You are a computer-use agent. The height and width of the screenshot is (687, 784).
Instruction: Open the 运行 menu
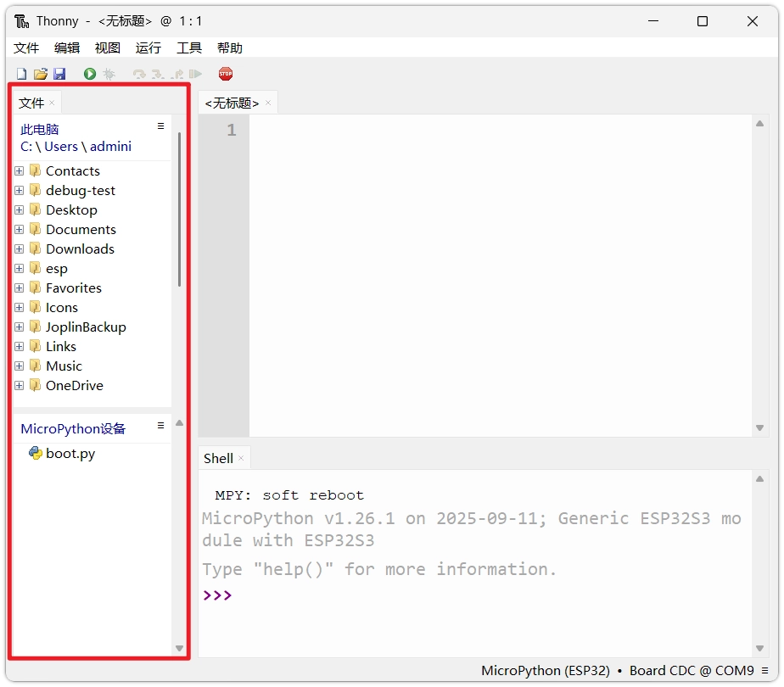[148, 48]
